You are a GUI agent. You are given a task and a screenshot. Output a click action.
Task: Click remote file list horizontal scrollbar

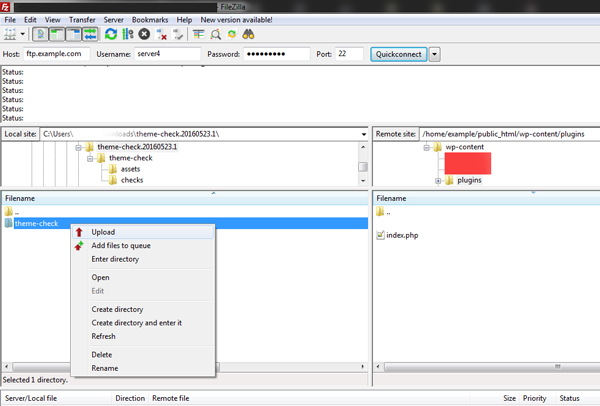click(492, 367)
